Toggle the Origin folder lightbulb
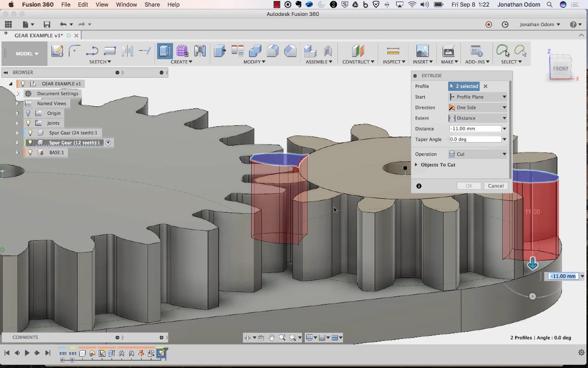Viewport: 588px width, 368px height. (x=29, y=113)
